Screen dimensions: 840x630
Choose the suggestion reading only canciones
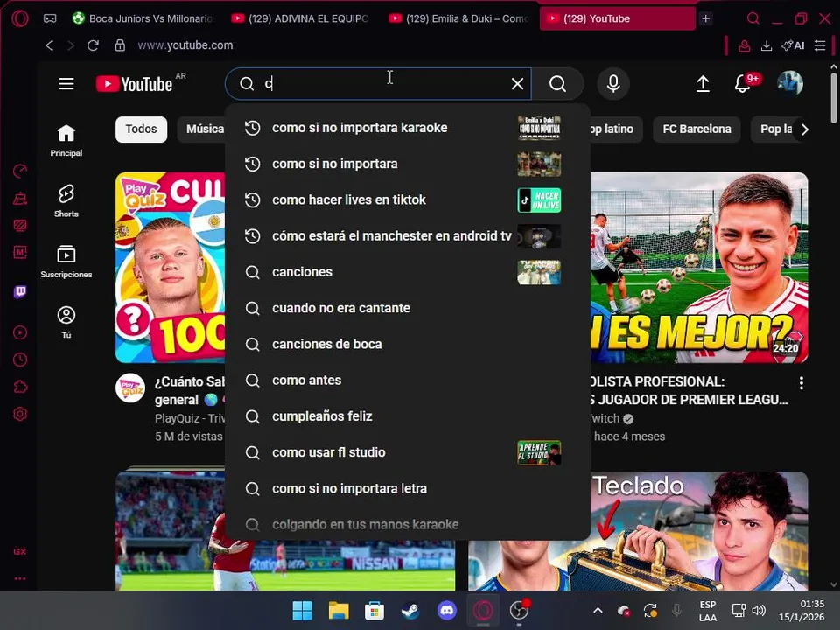(407, 272)
